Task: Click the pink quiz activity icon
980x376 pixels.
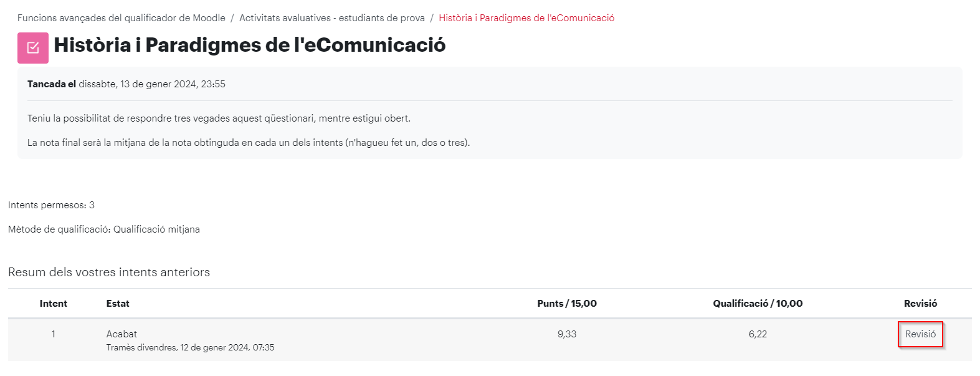Action: pos(33,48)
